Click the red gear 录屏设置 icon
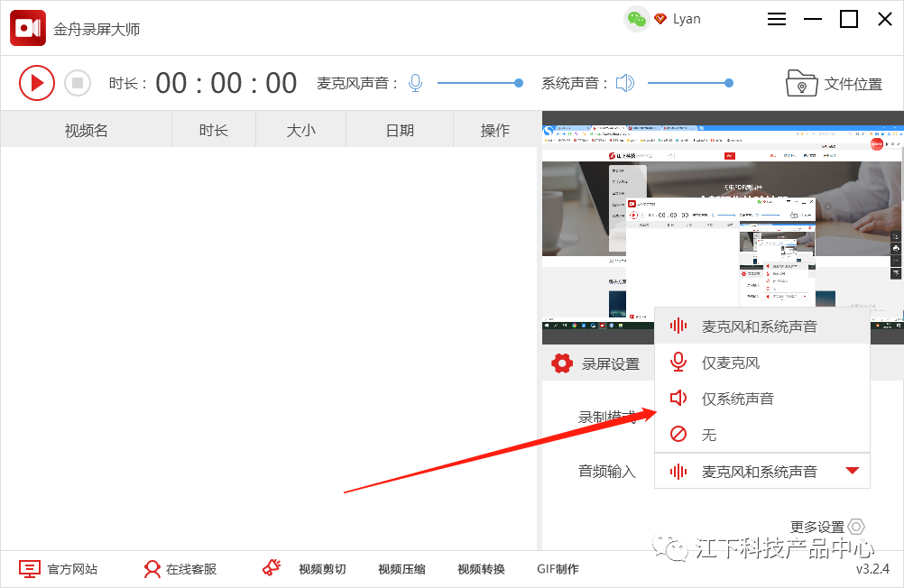Screen dimensions: 904x588 (562, 363)
